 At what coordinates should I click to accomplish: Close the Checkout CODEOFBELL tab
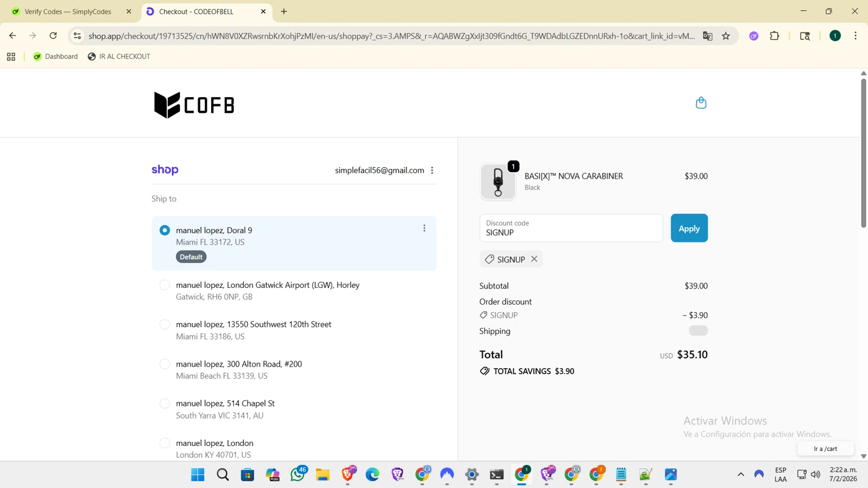[263, 12]
